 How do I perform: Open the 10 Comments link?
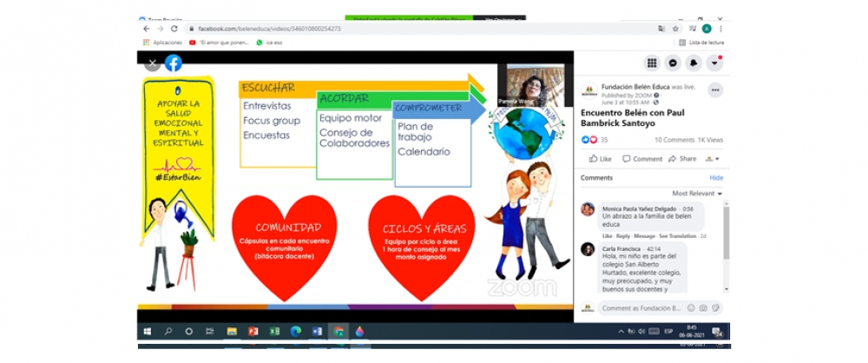674,140
